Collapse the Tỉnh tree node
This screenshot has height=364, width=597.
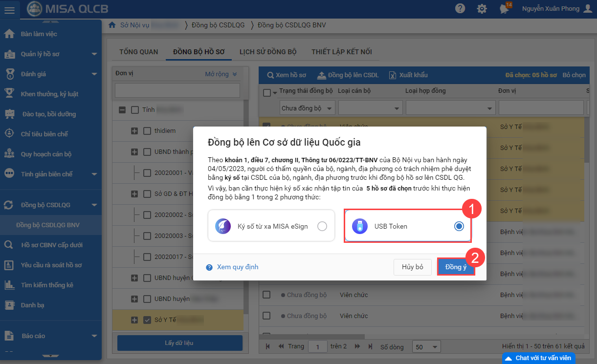point(122,110)
